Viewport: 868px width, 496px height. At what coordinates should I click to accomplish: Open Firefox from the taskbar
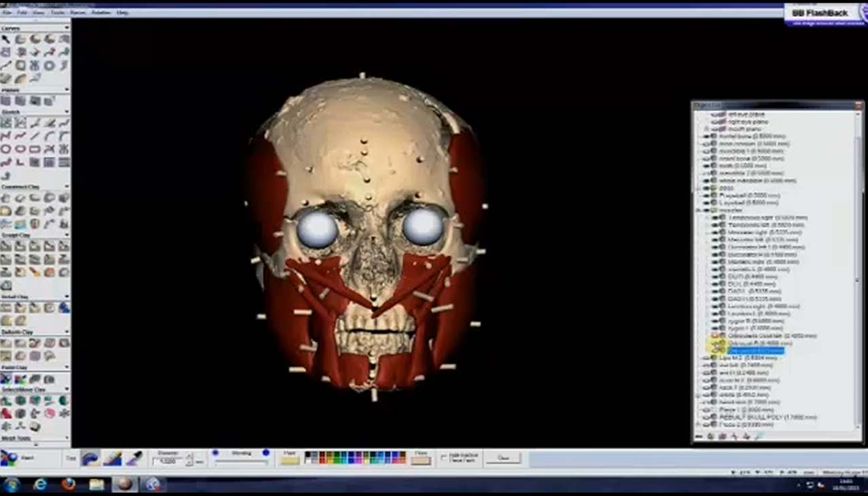tap(69, 484)
